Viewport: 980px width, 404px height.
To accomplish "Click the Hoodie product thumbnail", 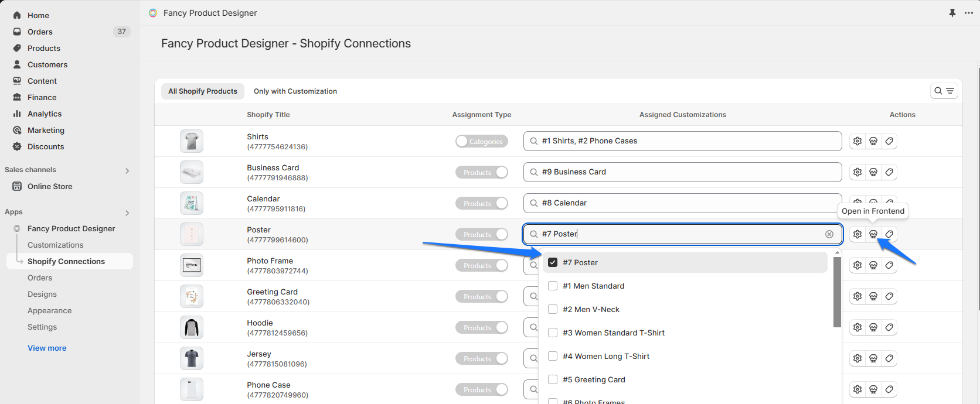I will [192, 327].
